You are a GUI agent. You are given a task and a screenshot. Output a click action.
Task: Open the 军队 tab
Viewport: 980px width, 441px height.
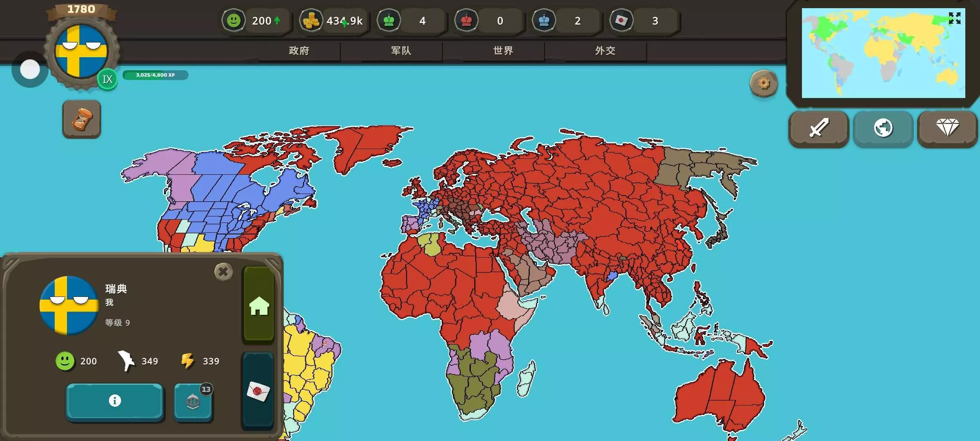pos(401,51)
